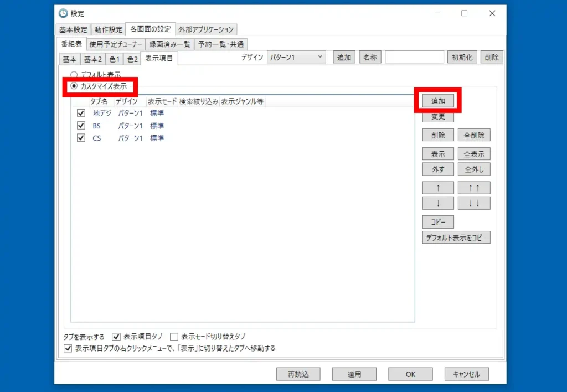Switch to 使用予定チューナー tab
Screen dimensions: 567x392
tap(116, 44)
